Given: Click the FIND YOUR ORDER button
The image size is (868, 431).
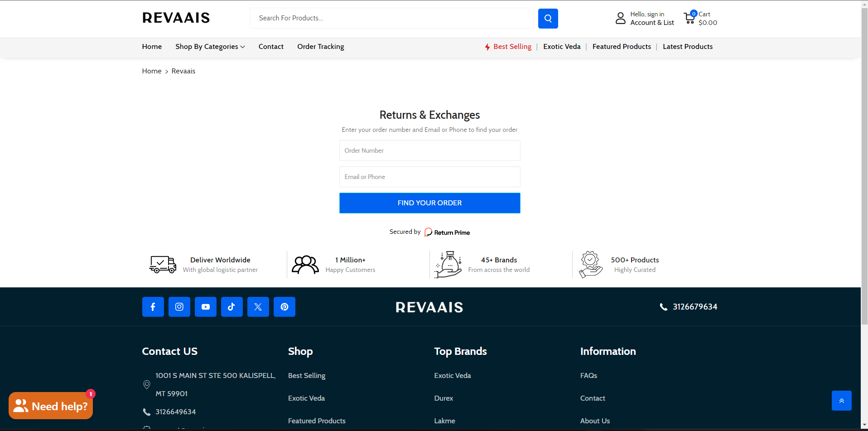Looking at the screenshot, I should (429, 203).
